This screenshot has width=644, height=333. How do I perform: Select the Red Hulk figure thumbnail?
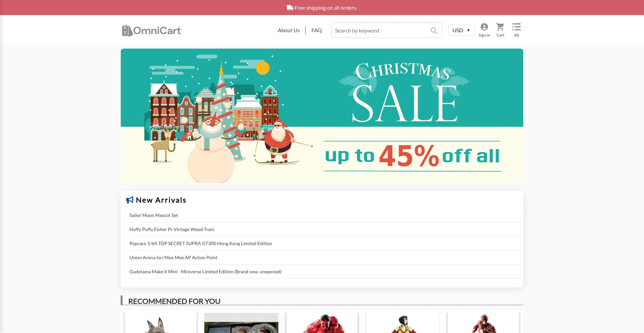coord(322,324)
